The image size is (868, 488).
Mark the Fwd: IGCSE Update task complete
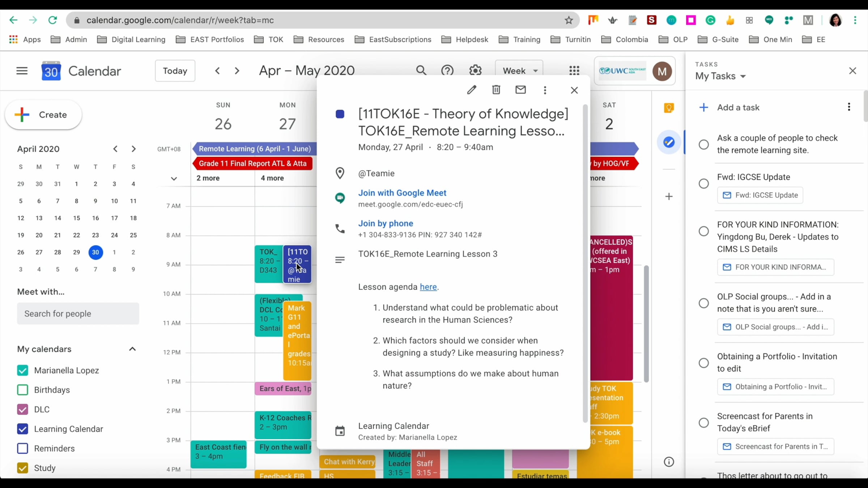(x=703, y=184)
